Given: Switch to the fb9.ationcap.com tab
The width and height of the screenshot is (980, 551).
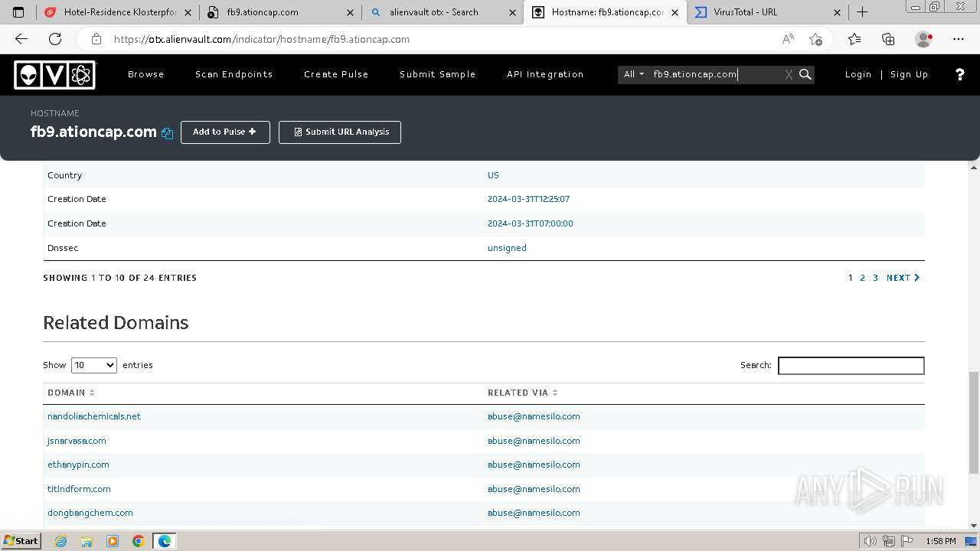Looking at the screenshot, I should tap(281, 12).
